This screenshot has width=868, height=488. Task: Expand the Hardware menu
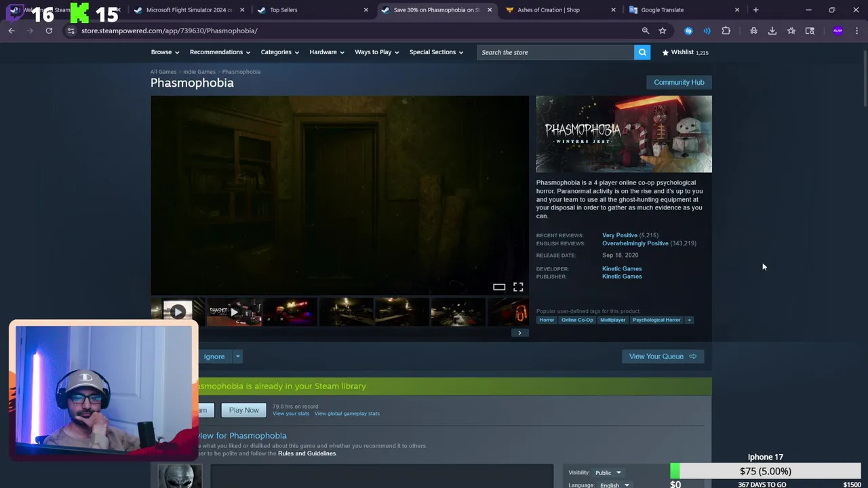(327, 52)
